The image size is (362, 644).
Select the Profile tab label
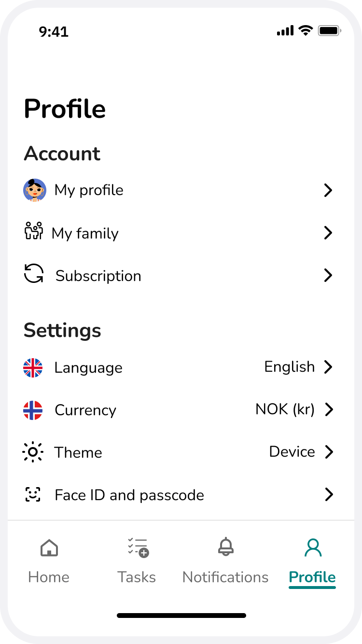coord(312,577)
